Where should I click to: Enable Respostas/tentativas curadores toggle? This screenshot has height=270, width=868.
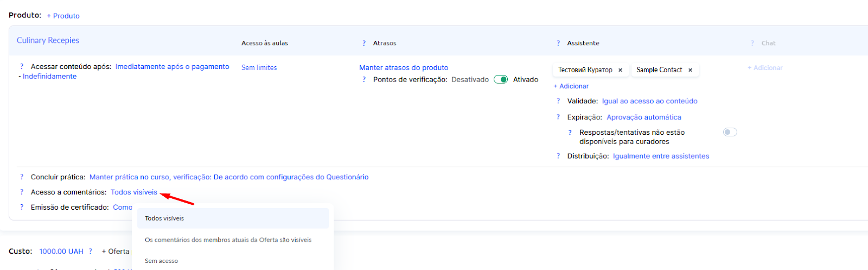click(x=730, y=133)
